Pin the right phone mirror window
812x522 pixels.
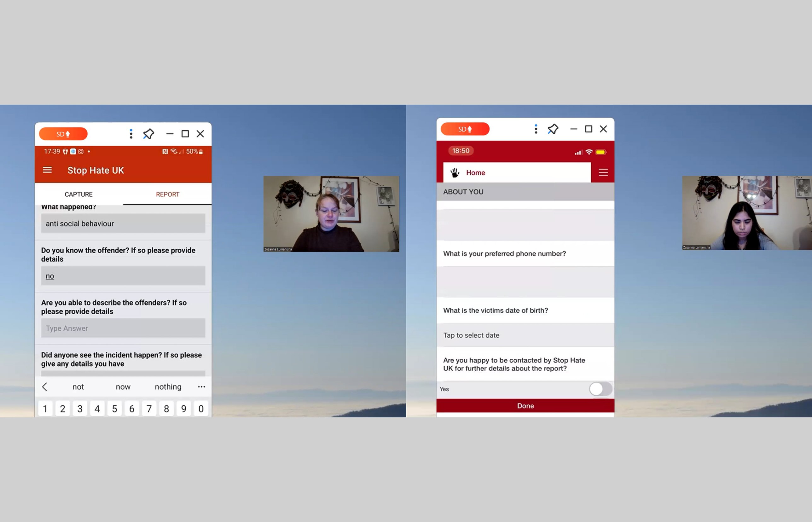click(x=553, y=129)
